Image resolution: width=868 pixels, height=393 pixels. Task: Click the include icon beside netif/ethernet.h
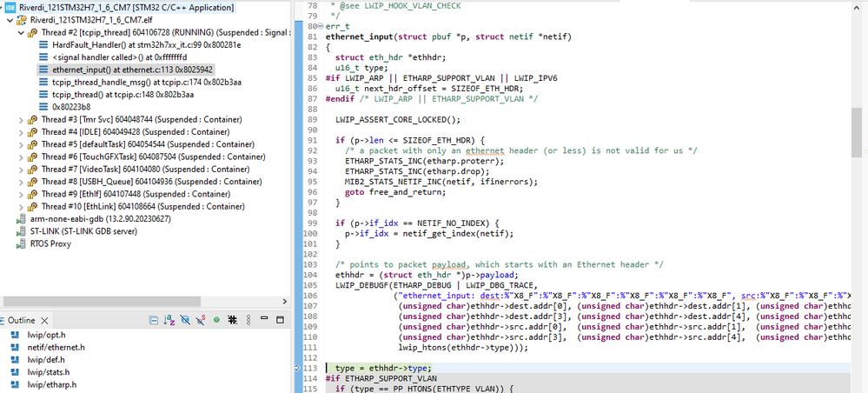click(16, 348)
